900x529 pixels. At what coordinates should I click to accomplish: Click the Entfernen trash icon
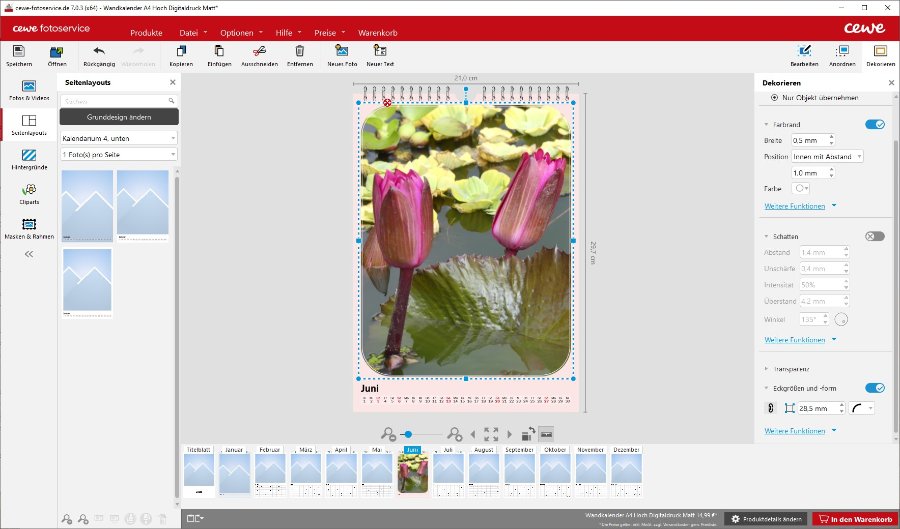coord(300,51)
